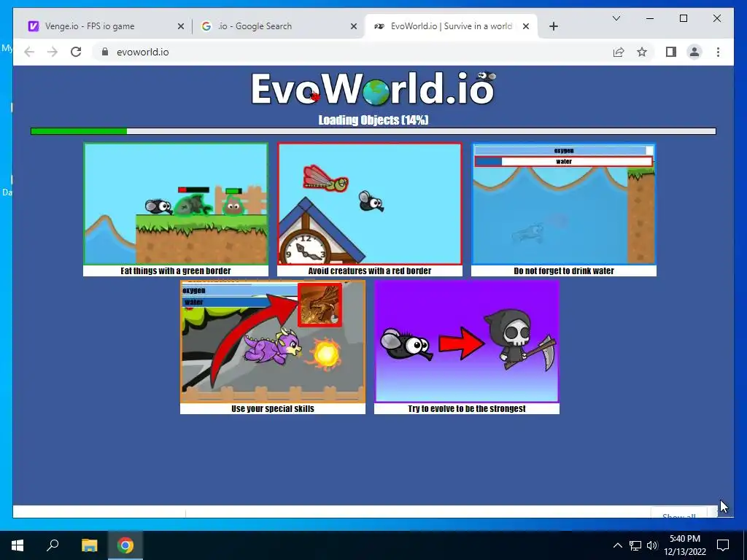This screenshot has width=747, height=560.
Task: Open the Chrome profile menu
Action: 694,52
